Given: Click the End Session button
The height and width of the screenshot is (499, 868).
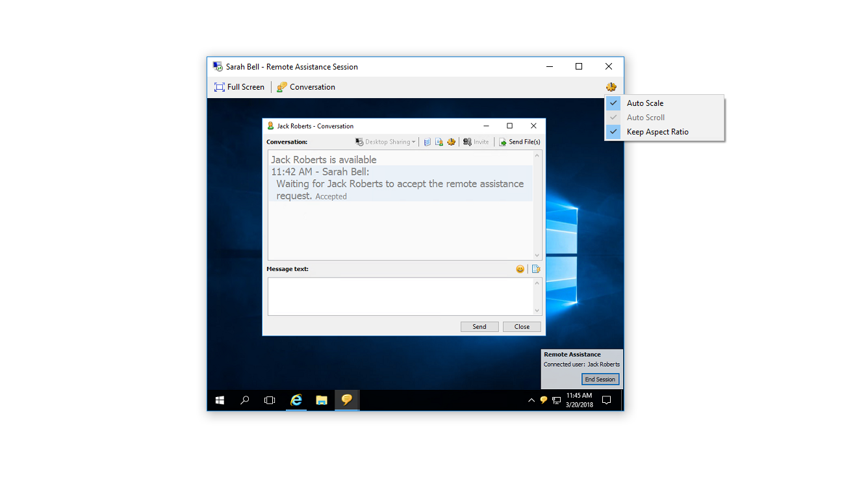Looking at the screenshot, I should click(600, 379).
